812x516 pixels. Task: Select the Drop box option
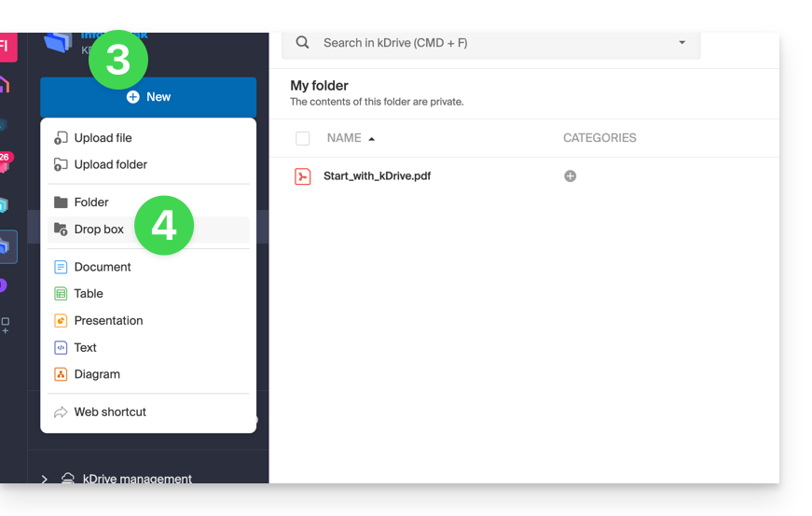[148, 229]
